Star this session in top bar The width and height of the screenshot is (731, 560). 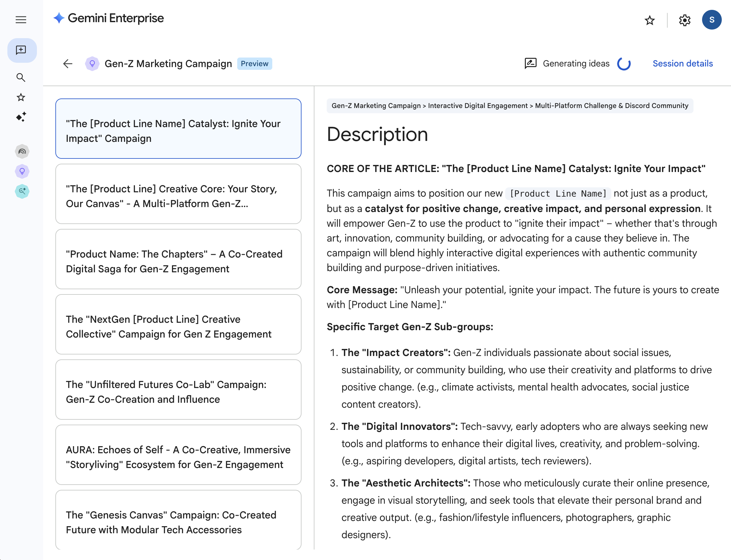(x=649, y=20)
